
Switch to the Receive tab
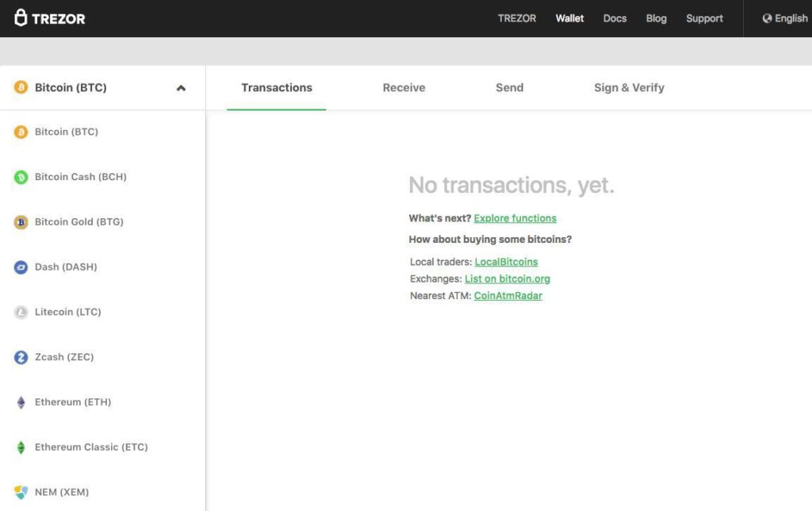404,87
